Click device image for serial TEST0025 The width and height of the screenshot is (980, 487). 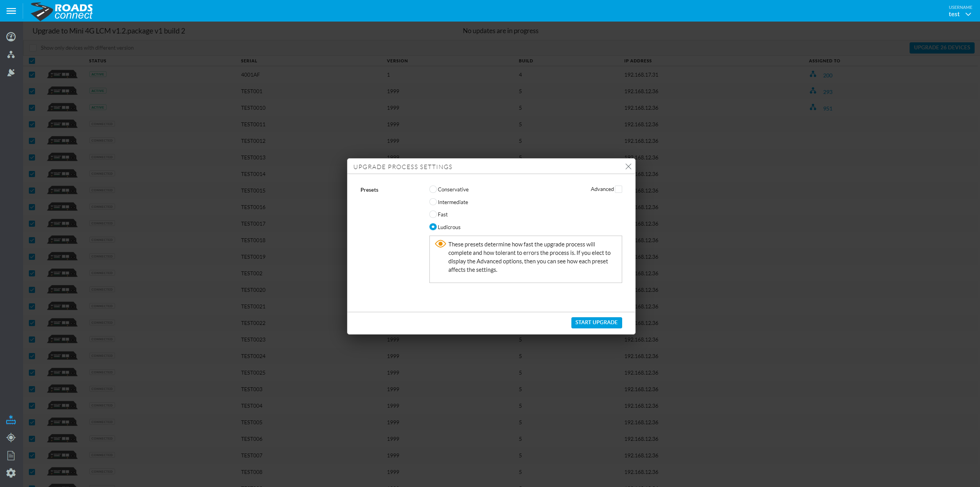click(62, 373)
